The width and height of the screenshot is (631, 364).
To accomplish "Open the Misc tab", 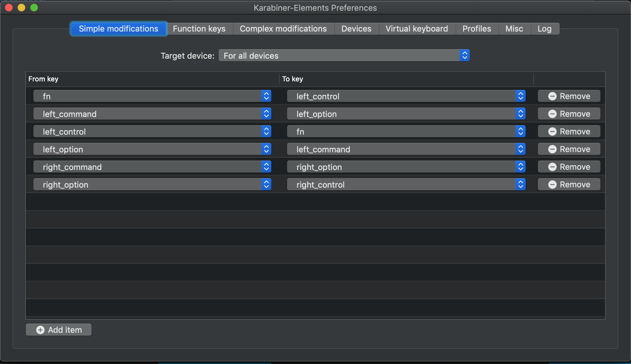I will coord(514,29).
